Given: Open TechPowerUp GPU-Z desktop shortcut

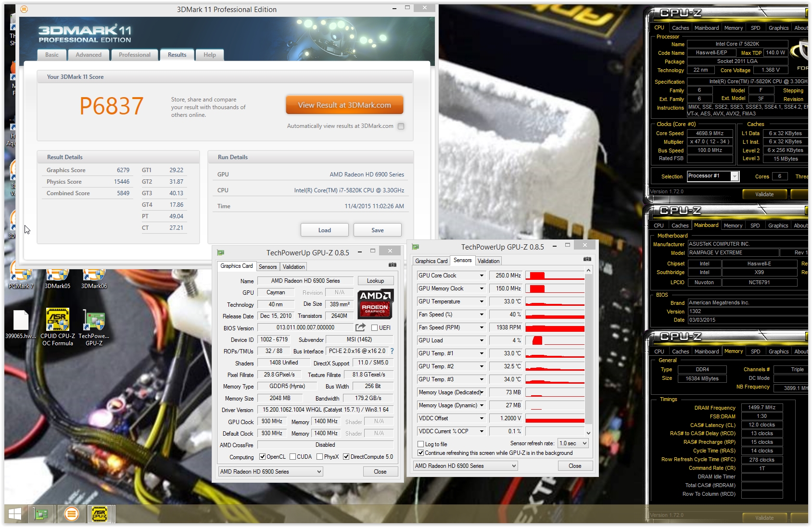Looking at the screenshot, I should click(x=94, y=327).
